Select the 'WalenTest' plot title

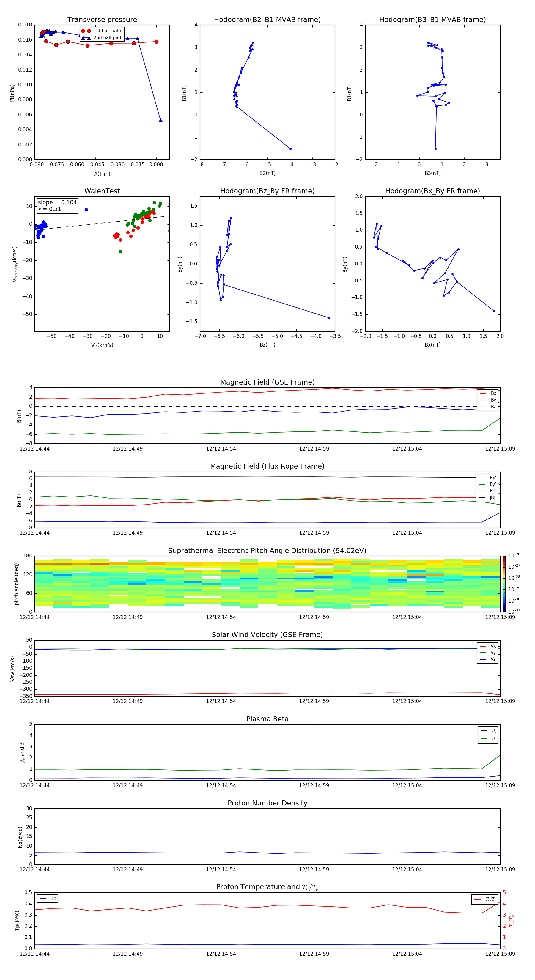point(102,191)
